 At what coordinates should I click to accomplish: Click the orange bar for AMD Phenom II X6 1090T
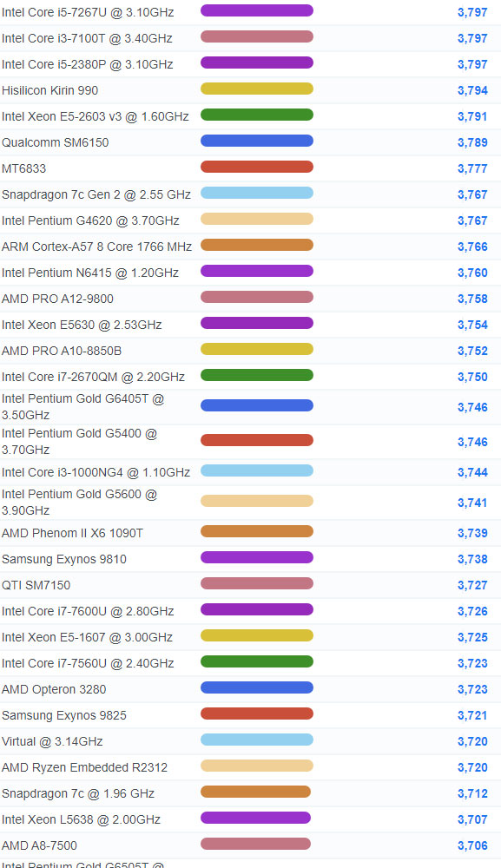coord(257,531)
